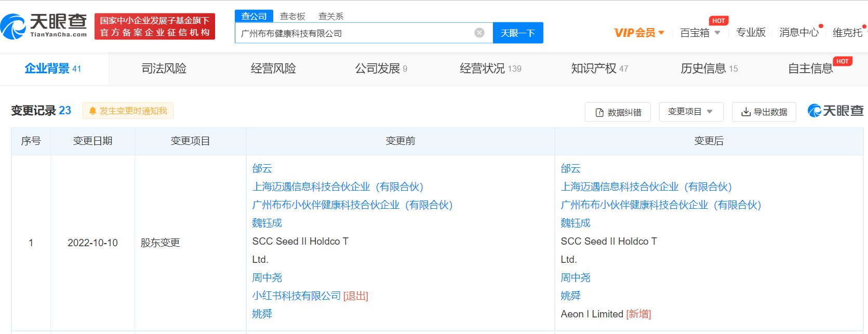Open 姚舜 in the 变更前 column
The image size is (868, 334).
tap(262, 314)
